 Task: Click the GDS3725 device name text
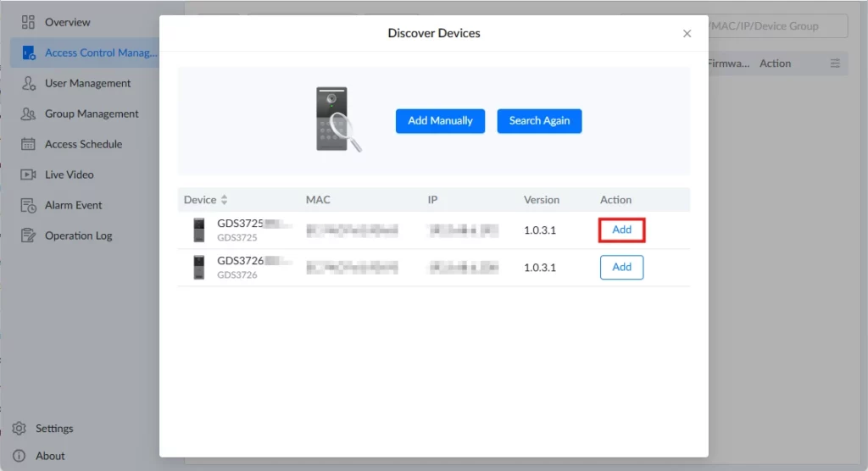pos(240,224)
